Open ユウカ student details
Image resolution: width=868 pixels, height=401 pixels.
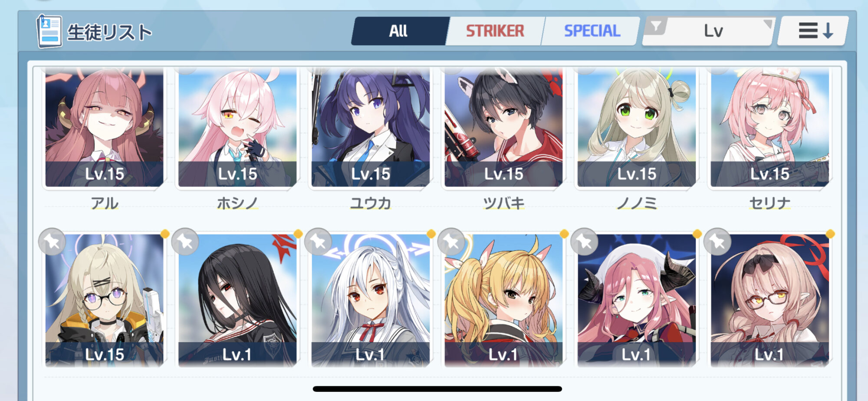click(371, 127)
